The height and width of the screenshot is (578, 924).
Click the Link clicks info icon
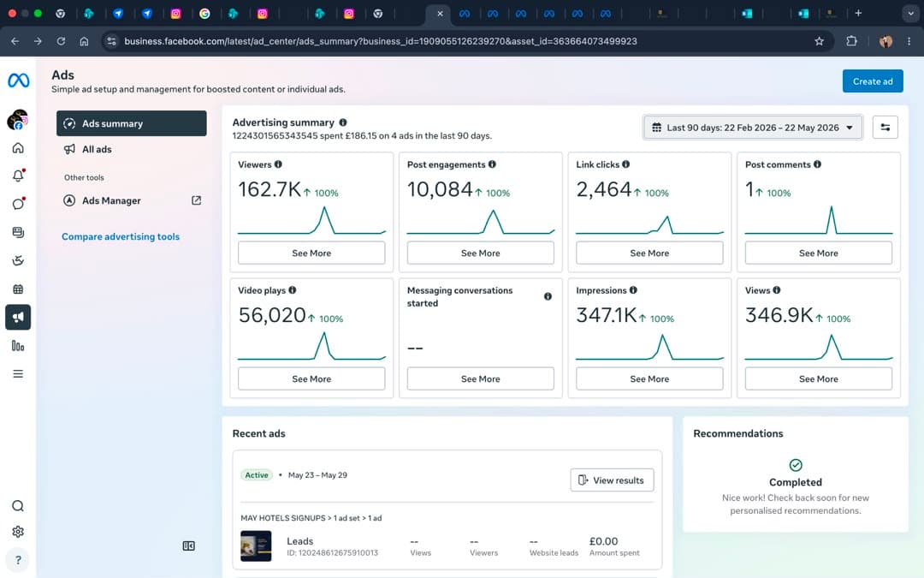pos(625,164)
